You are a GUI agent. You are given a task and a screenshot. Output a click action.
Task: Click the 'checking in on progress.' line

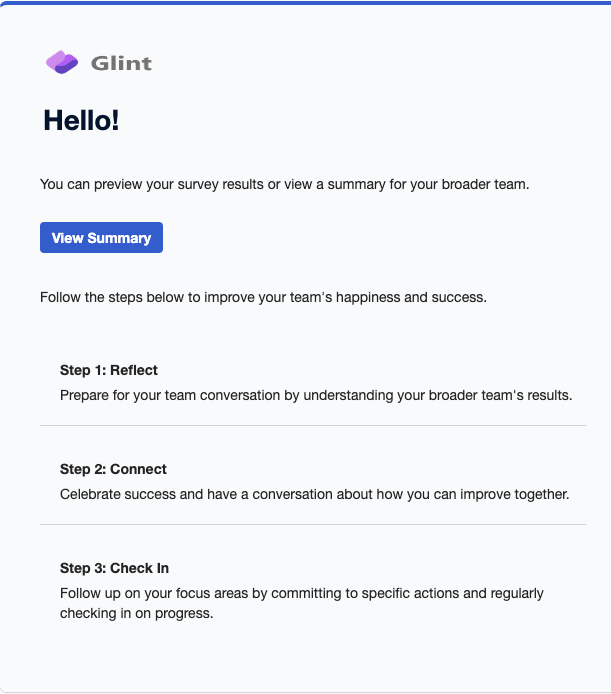(x=137, y=613)
